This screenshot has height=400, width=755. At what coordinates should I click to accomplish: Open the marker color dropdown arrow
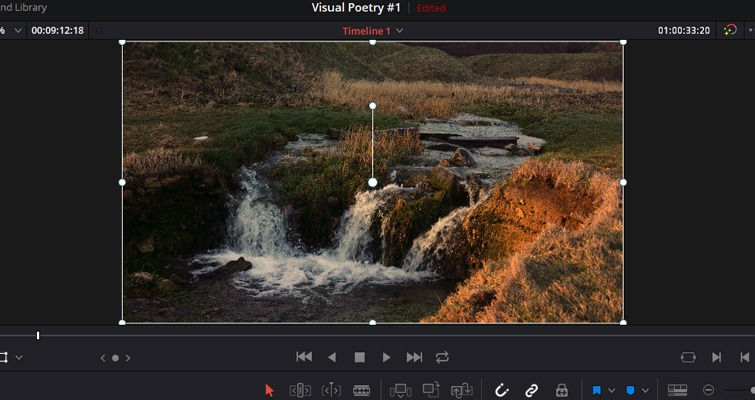[x=645, y=390]
